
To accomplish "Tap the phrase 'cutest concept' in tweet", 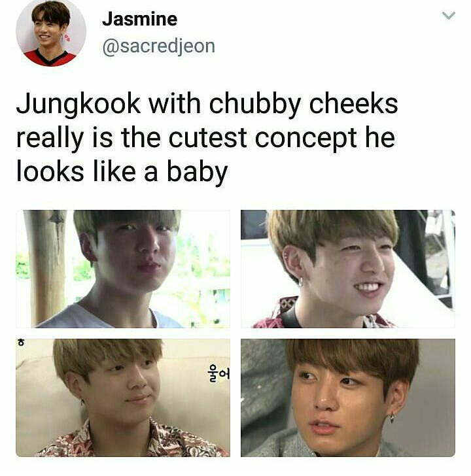I will click(x=263, y=139).
